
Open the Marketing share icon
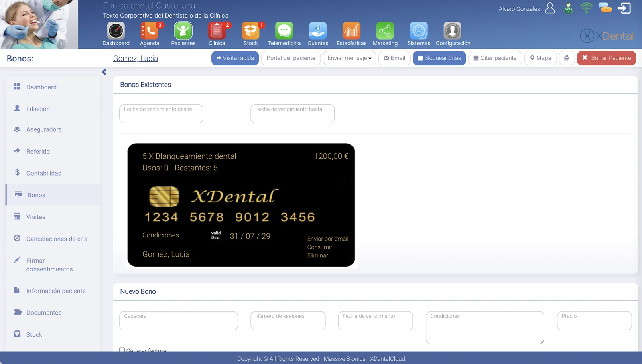pos(385,31)
